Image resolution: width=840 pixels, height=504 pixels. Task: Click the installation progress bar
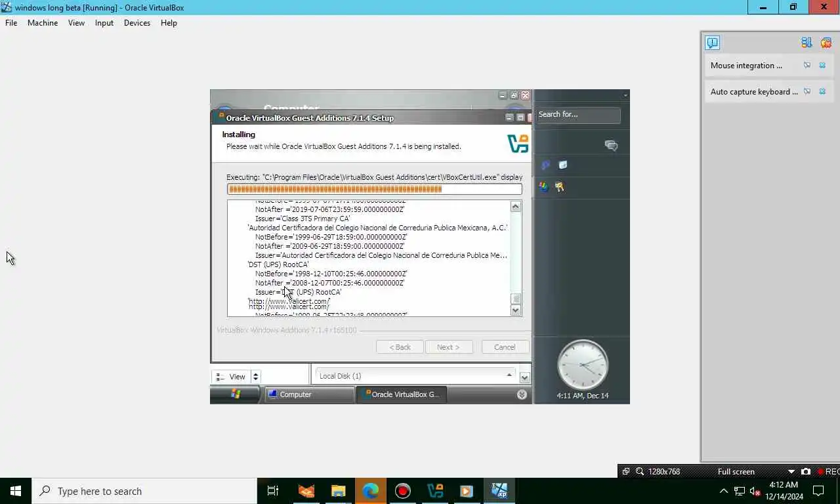375,189
